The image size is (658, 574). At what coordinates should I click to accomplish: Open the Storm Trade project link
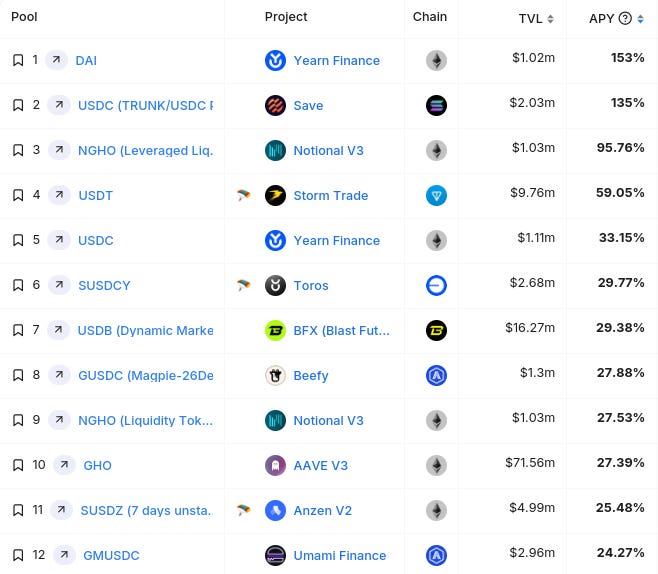coord(331,195)
